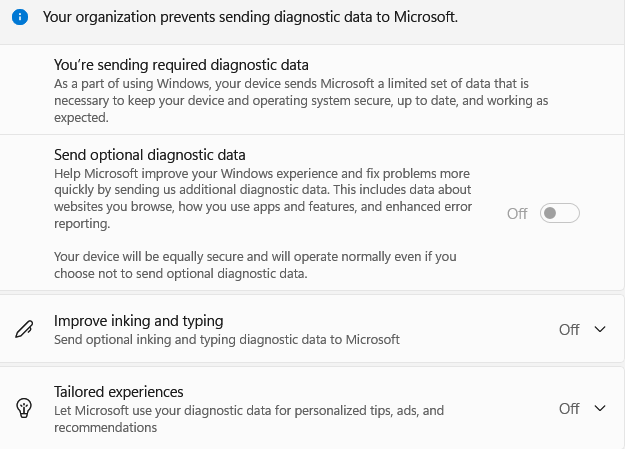Select the "You're sending required diagnostic data" heading
The image size is (625, 449).
click(181, 65)
